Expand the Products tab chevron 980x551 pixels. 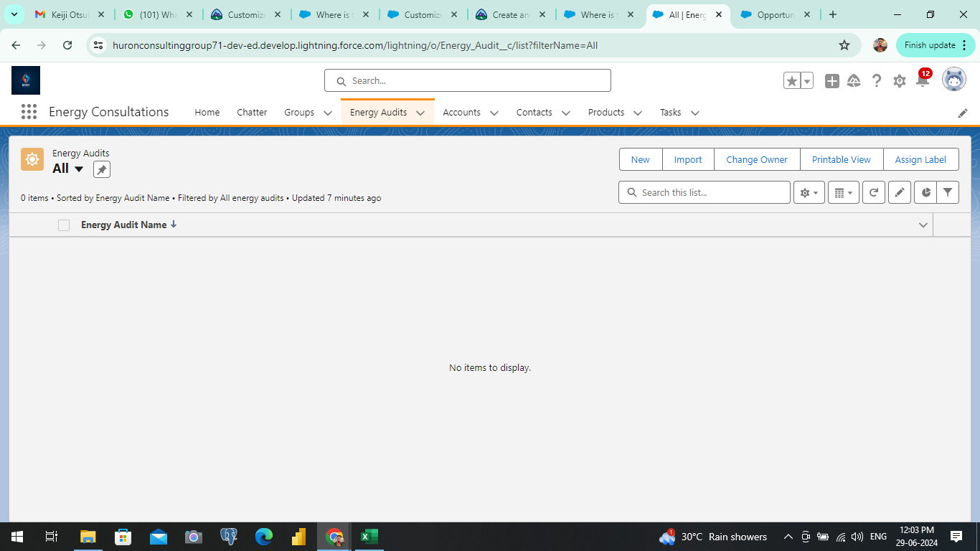638,113
